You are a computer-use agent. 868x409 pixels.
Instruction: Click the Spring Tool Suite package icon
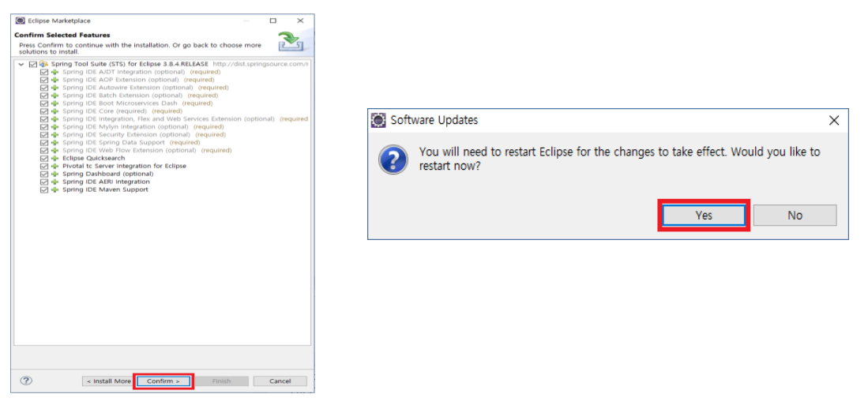pos(43,64)
